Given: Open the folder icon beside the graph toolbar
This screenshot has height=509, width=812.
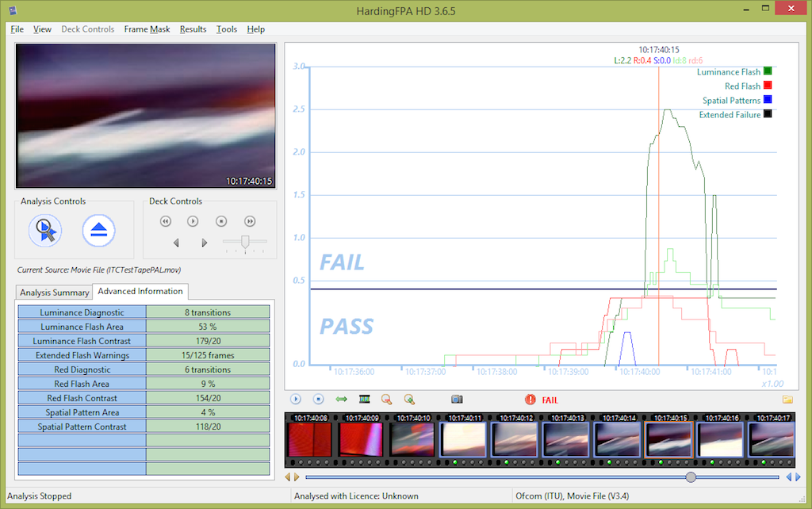Looking at the screenshot, I should tap(787, 400).
